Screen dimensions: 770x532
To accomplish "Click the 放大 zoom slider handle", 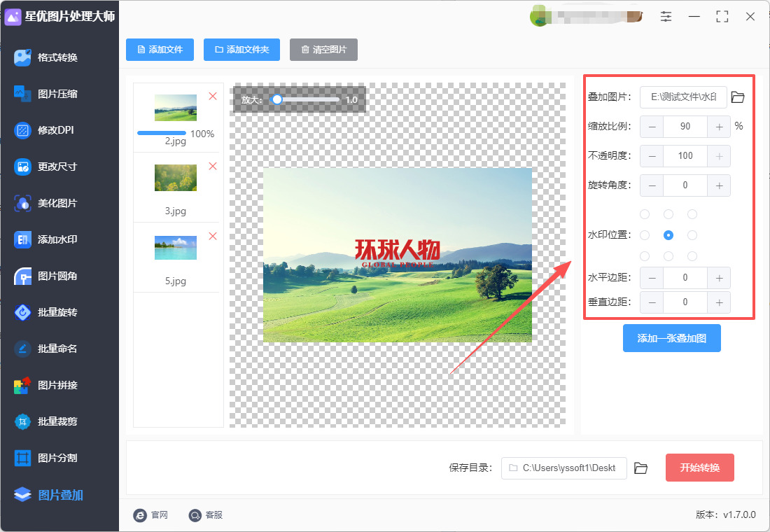I will coord(277,99).
